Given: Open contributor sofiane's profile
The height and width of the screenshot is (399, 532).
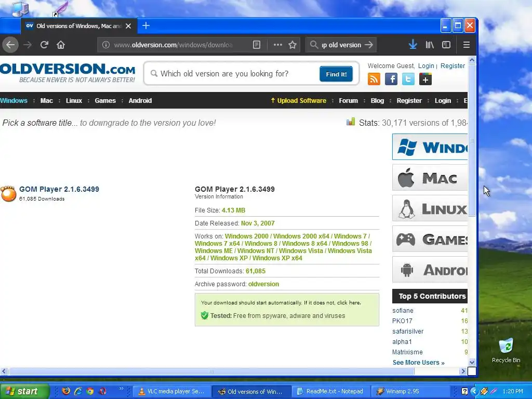Looking at the screenshot, I should click(x=403, y=311).
